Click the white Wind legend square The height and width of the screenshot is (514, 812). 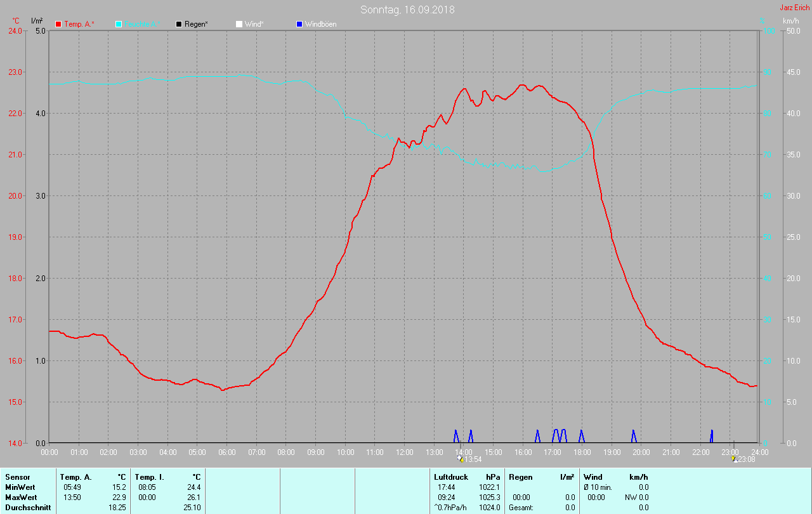click(239, 24)
